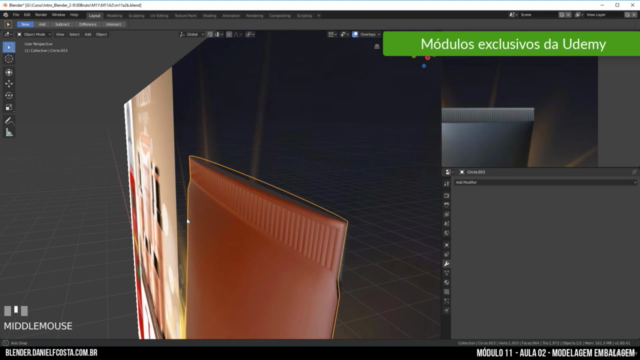The image size is (640, 360).
Task: Pin the properties editor context
Action: (634, 172)
